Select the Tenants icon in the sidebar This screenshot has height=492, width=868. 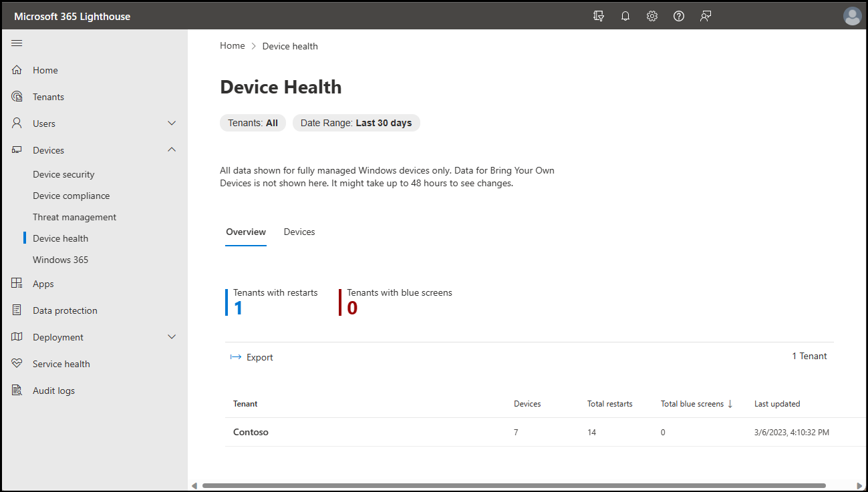pyautogui.click(x=17, y=96)
